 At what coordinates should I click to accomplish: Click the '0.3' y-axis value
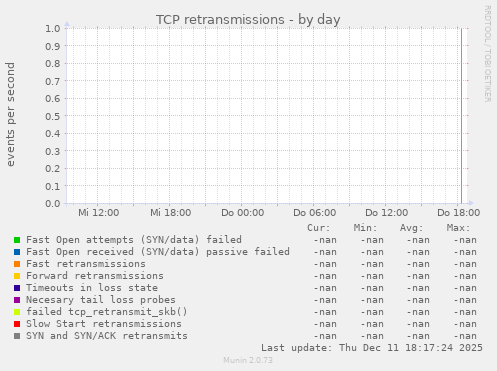coord(53,151)
